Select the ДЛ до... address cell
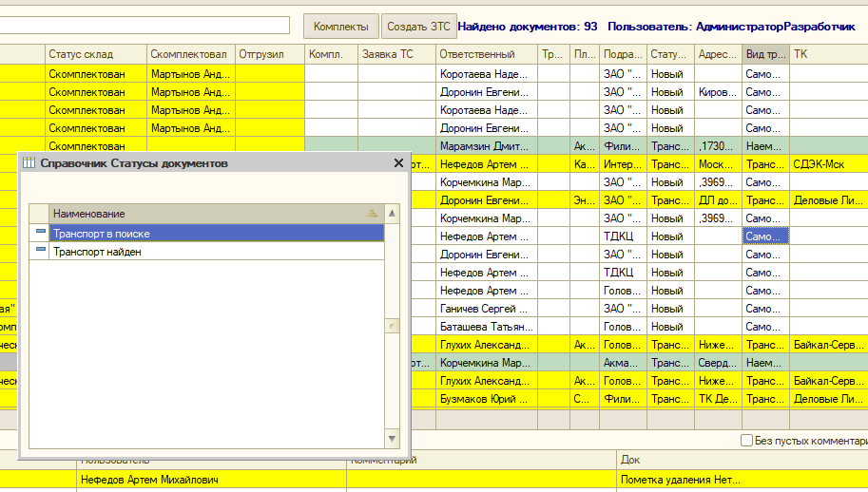The image size is (868, 492). tap(718, 200)
